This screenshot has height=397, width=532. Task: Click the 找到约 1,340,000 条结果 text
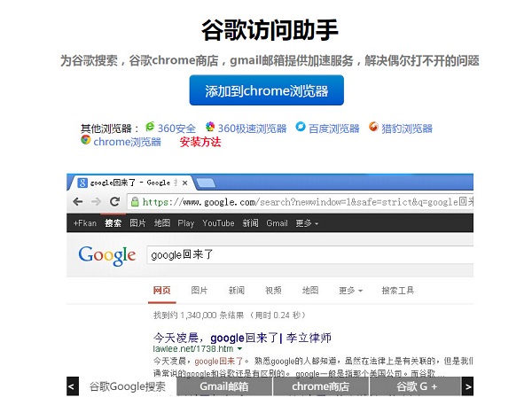click(x=199, y=315)
